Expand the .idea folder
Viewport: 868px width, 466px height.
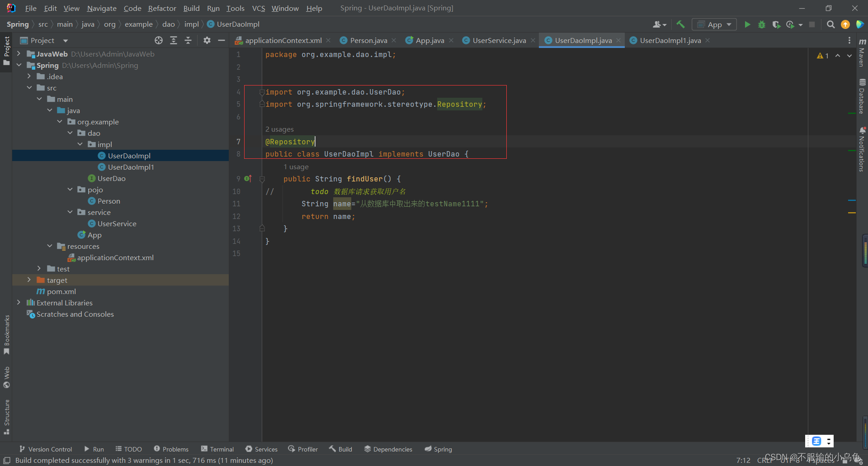point(29,76)
